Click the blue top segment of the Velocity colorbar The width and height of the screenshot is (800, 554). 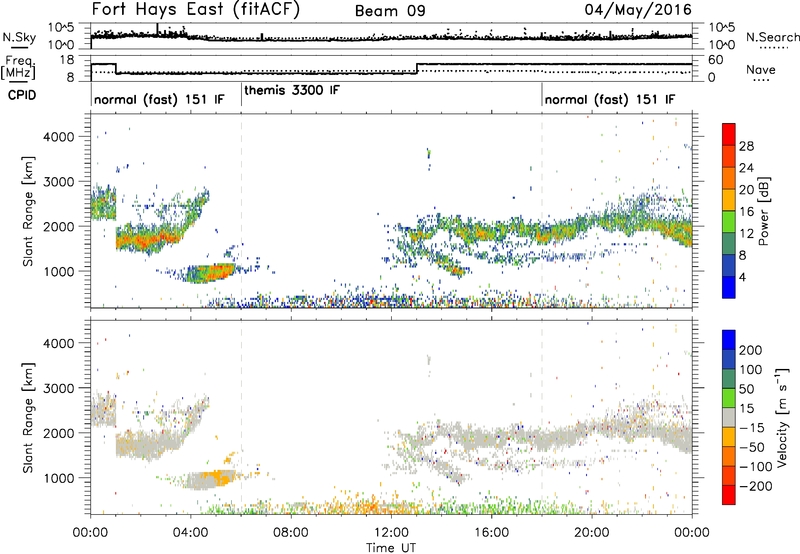729,340
